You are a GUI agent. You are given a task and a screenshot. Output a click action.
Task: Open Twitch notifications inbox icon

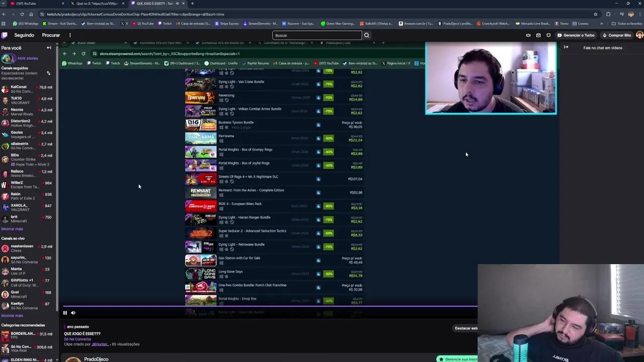538,35
